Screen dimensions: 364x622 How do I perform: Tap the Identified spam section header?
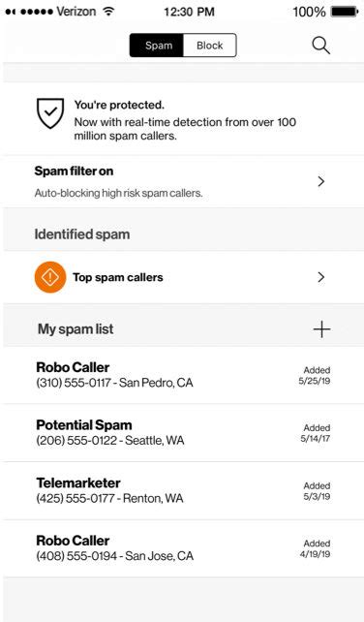point(82,234)
